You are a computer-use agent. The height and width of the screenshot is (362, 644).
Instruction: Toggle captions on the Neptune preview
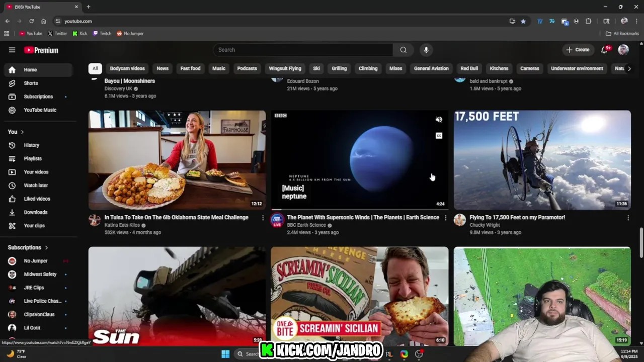(x=439, y=136)
